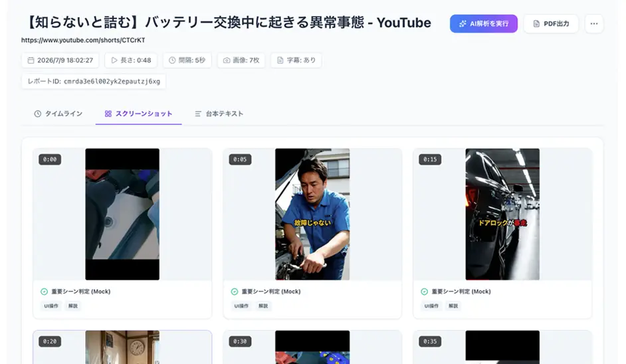Click the 解説 tag on the 0:05 card
Viewport: 626px width, 364px height.
point(263,306)
